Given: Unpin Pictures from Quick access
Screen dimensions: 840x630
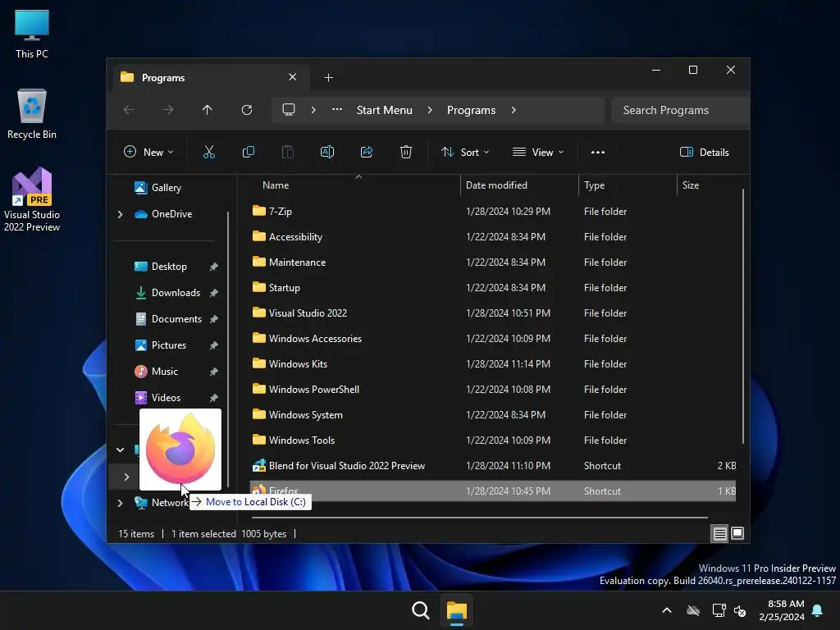Looking at the screenshot, I should (214, 345).
